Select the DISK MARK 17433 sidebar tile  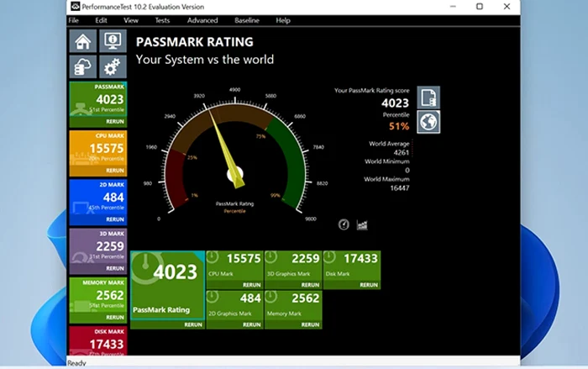pos(98,341)
